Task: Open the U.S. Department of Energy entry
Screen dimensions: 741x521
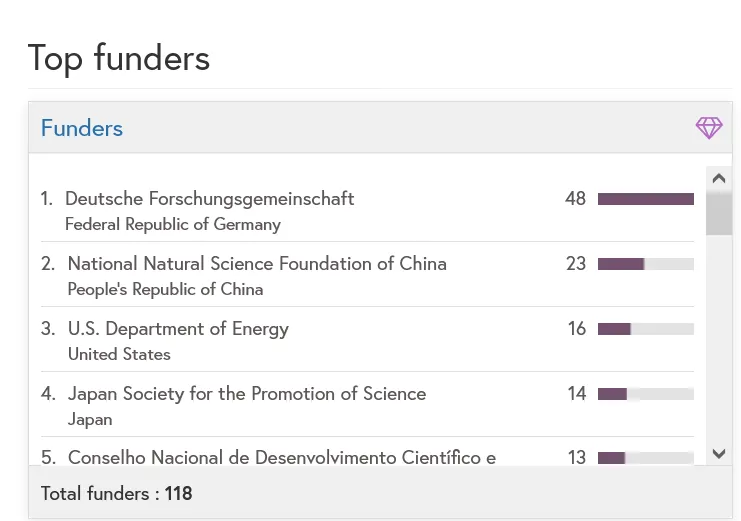Action: pyautogui.click(x=178, y=329)
